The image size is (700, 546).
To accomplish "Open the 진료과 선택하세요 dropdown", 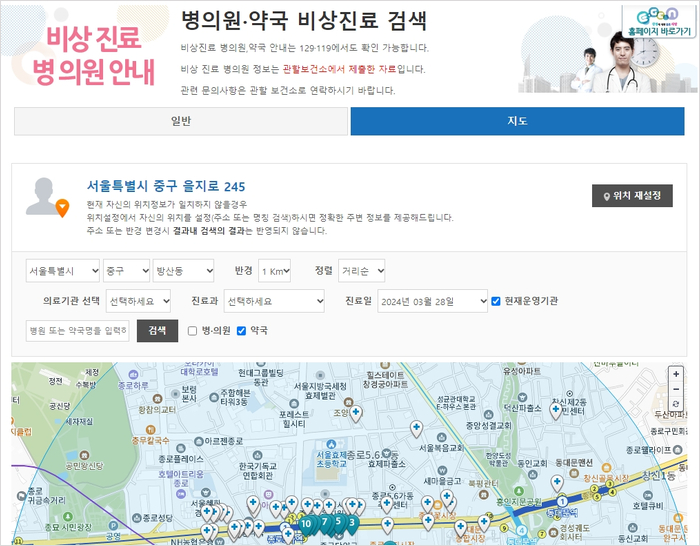I will pos(274,301).
